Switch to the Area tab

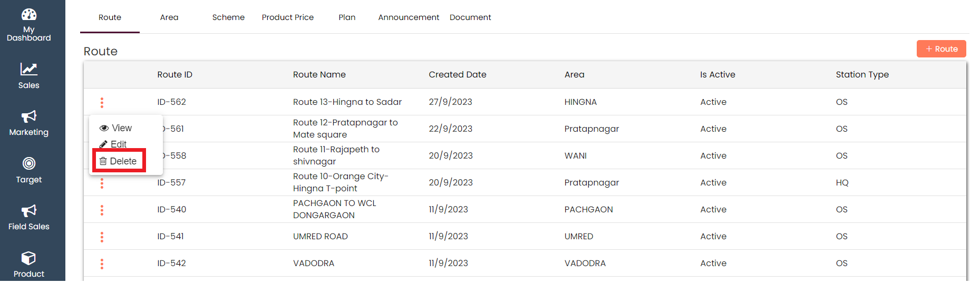(x=169, y=17)
